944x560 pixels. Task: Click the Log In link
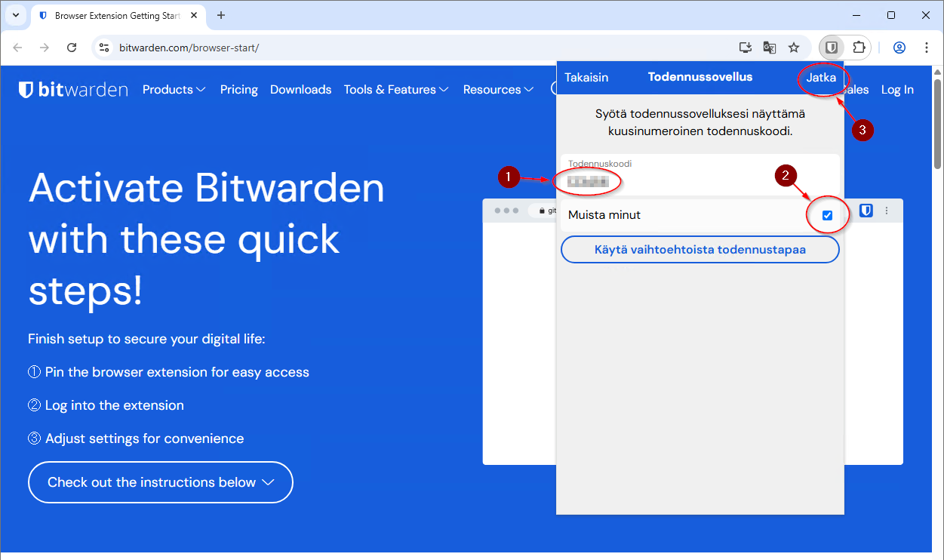tap(897, 90)
